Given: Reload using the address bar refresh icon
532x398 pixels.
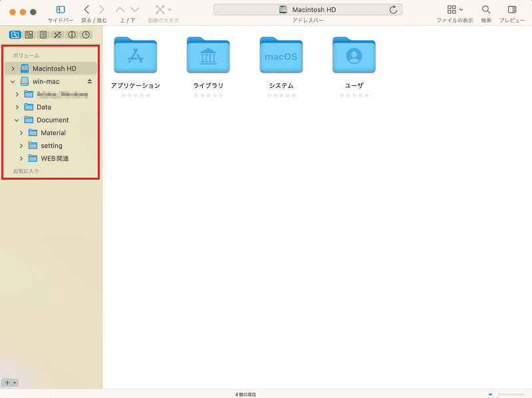Looking at the screenshot, I should pos(393,9).
